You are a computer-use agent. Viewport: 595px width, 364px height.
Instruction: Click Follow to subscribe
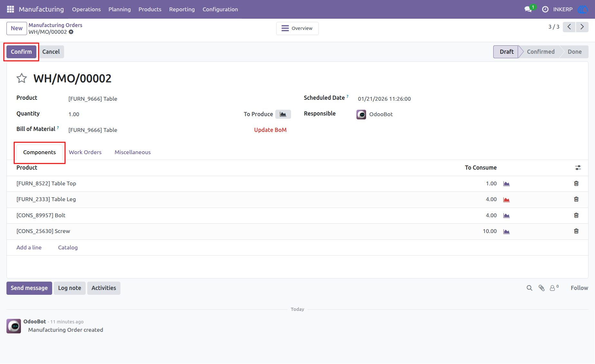579,288
